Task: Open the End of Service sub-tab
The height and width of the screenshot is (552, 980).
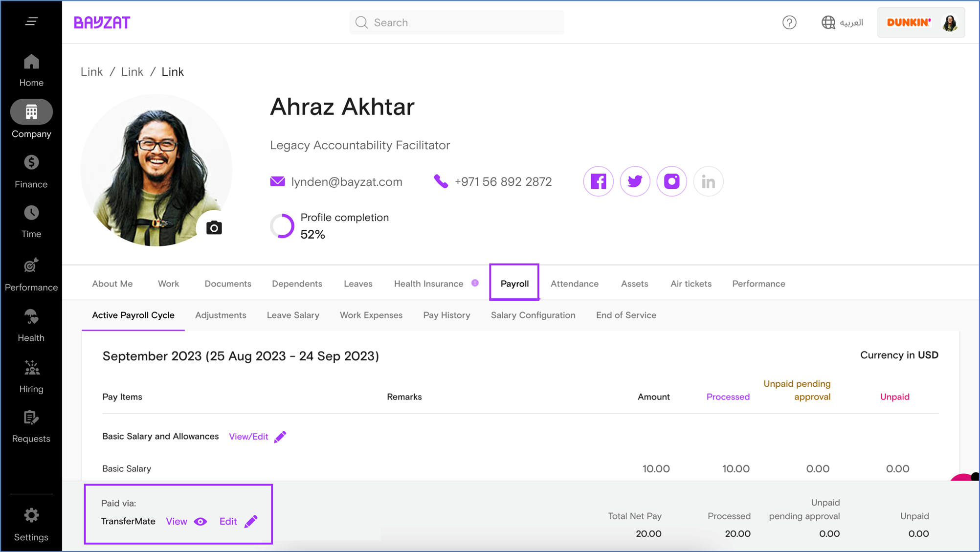Action: tap(626, 315)
